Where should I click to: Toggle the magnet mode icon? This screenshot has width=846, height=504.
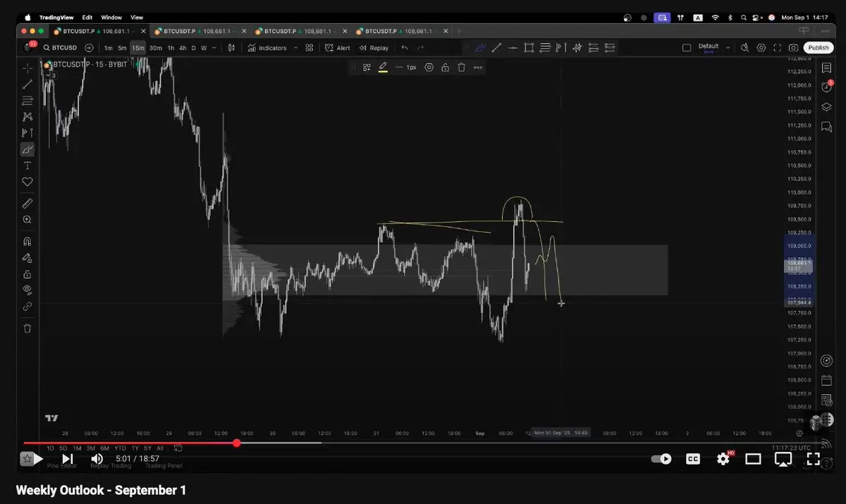[27, 241]
